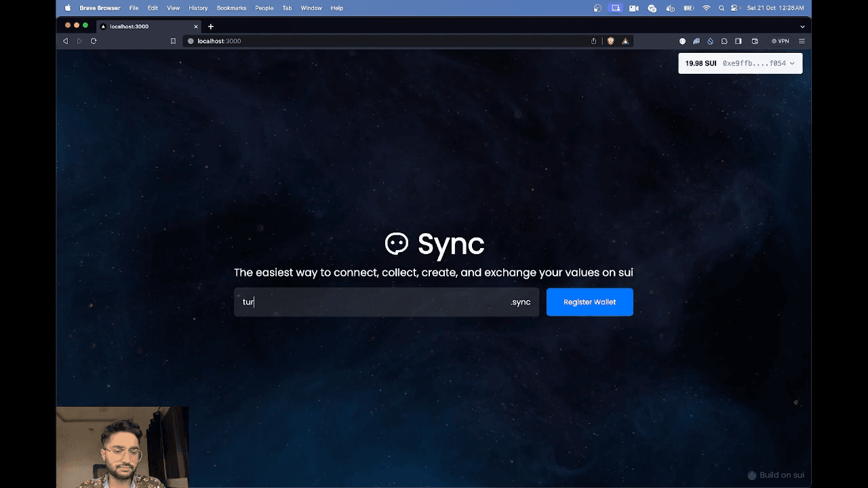This screenshot has height=488, width=868.
Task: Open Spotlight search magnifier icon
Action: [x=722, y=8]
